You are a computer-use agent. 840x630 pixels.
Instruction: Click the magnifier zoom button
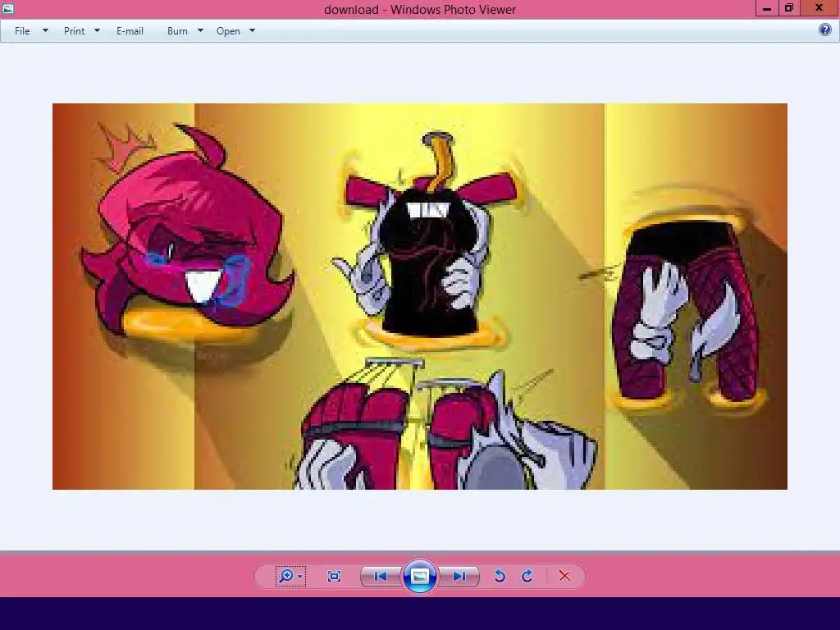[x=286, y=576]
